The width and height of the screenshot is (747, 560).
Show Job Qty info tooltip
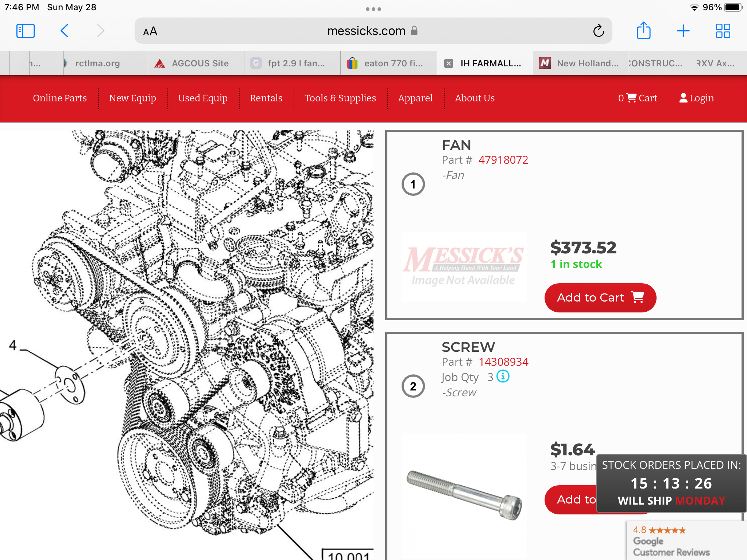503,376
